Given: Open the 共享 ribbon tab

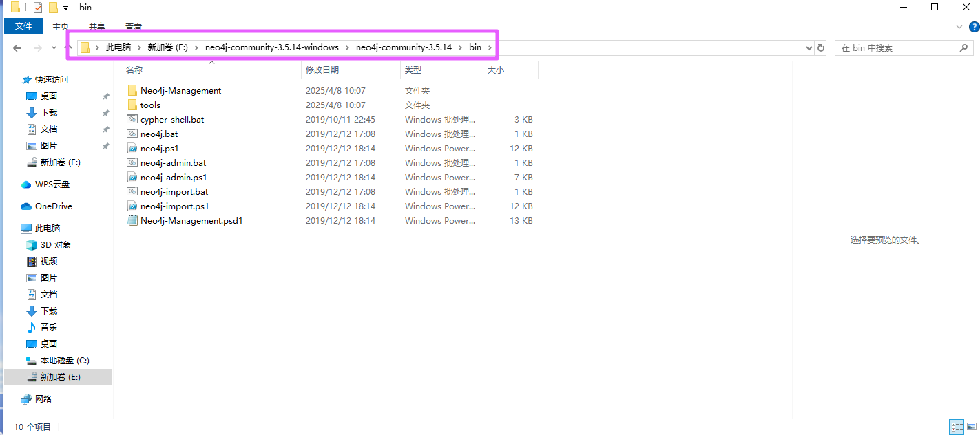Looking at the screenshot, I should pyautogui.click(x=97, y=26).
